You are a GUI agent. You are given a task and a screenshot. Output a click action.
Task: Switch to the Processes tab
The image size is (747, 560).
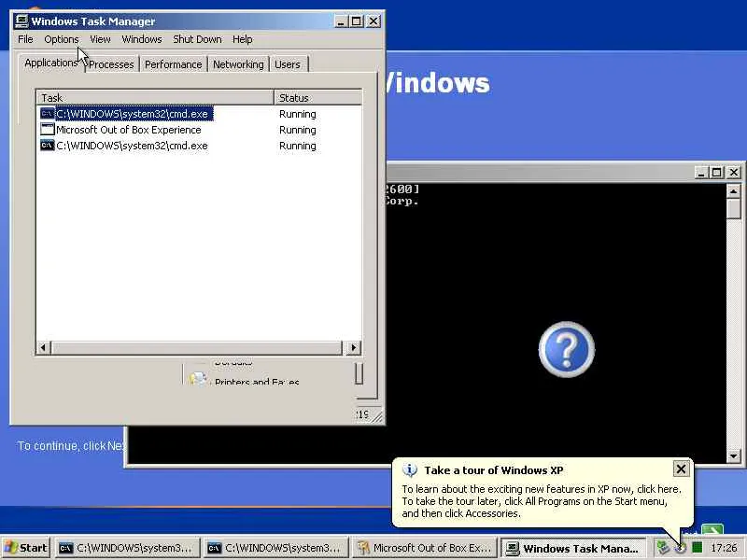pyautogui.click(x=111, y=64)
